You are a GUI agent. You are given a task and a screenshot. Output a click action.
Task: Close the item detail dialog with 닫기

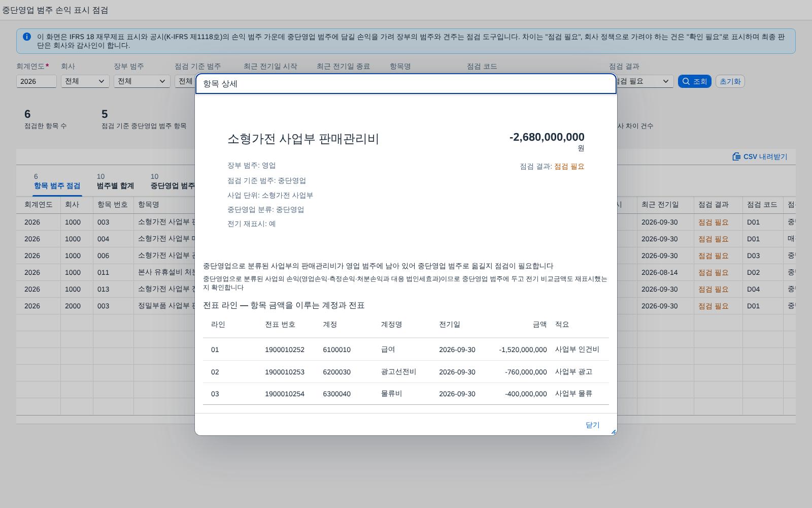tap(592, 425)
